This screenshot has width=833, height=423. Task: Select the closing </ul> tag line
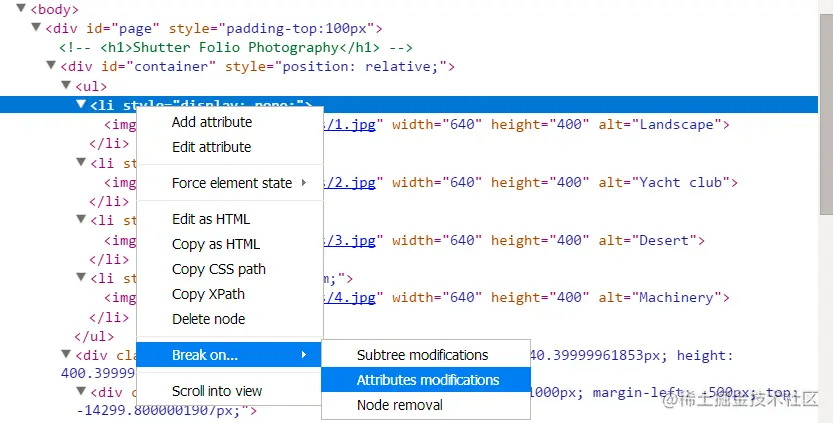[x=94, y=336]
